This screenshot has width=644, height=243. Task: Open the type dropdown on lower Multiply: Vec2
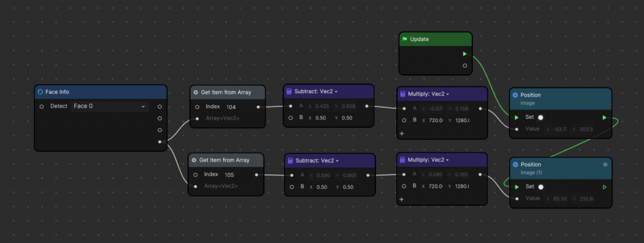pyautogui.click(x=448, y=160)
